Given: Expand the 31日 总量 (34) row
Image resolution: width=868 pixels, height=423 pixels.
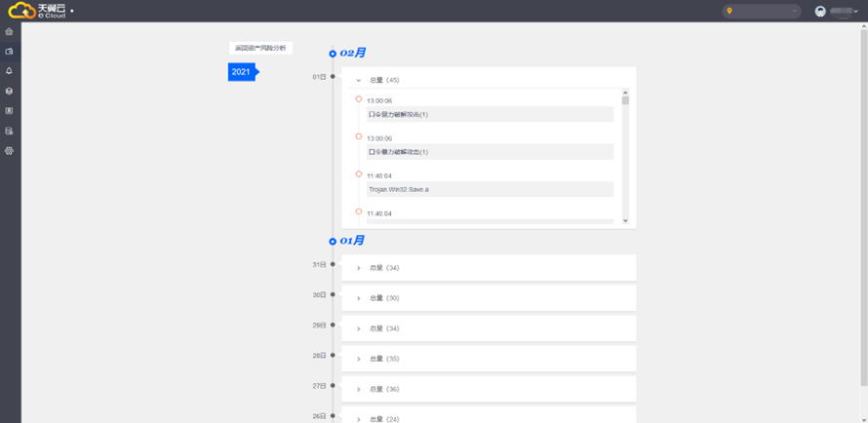Looking at the screenshot, I should click(x=359, y=268).
